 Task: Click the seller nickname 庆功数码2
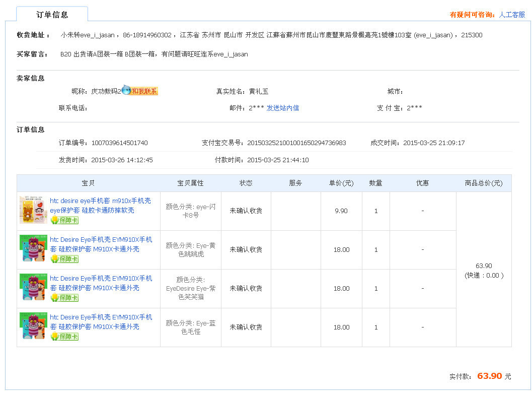click(106, 91)
